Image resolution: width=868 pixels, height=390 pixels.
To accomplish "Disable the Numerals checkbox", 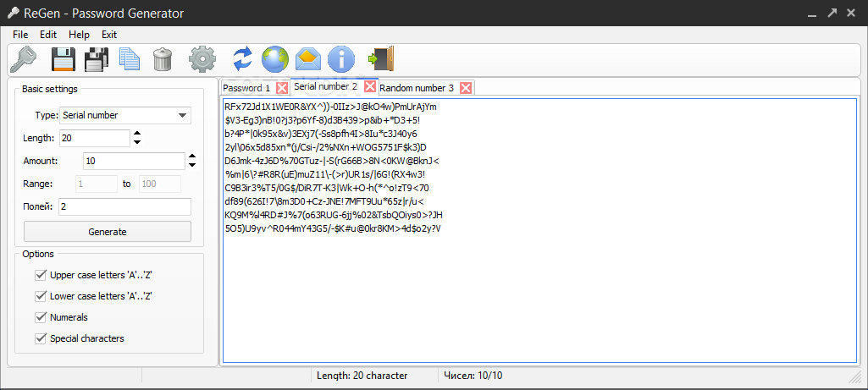I will coord(40,317).
